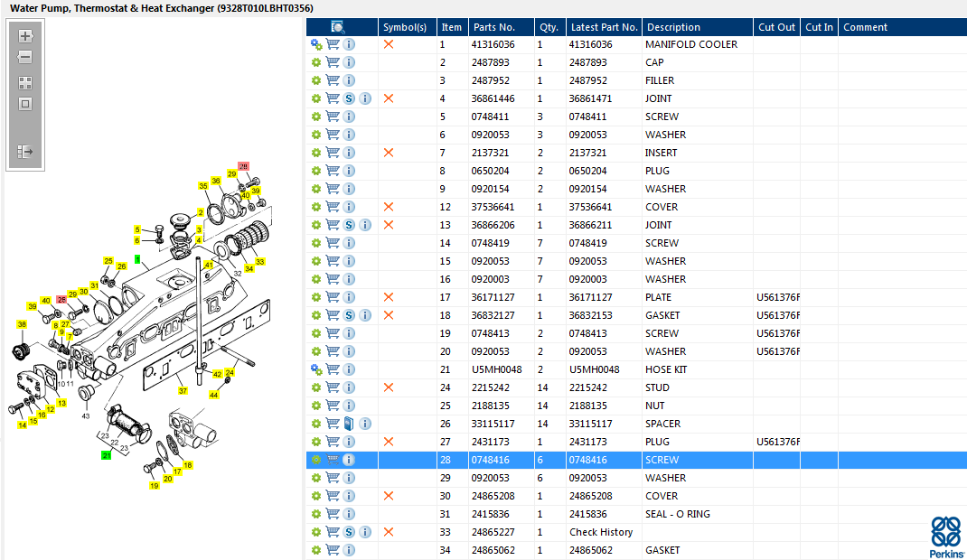Show info for the SPACER row
This screenshot has height=560, width=967.
[365, 424]
